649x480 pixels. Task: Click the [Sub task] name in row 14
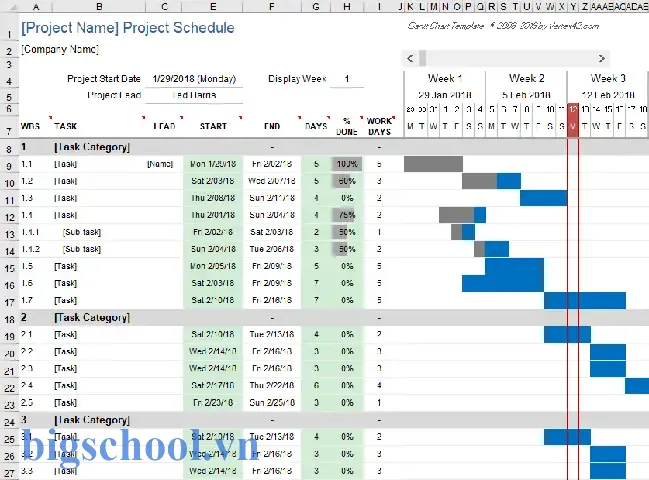[82, 249]
